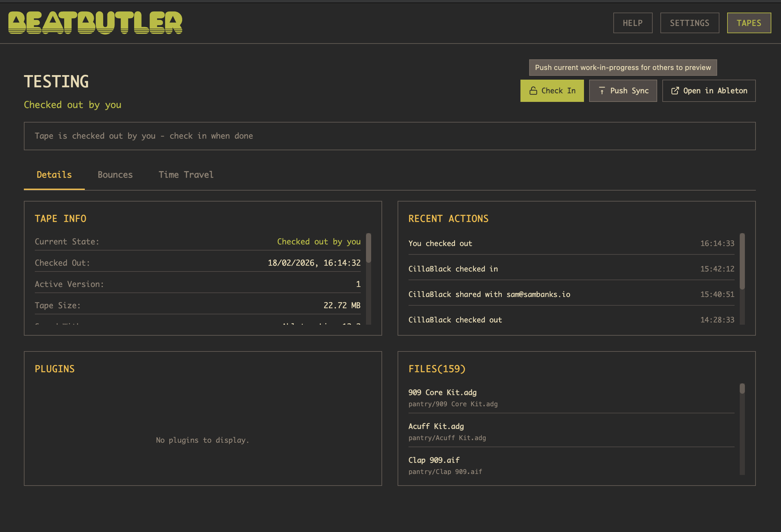The height and width of the screenshot is (532, 781).
Task: Click the Push Sync button text
Action: click(x=629, y=91)
